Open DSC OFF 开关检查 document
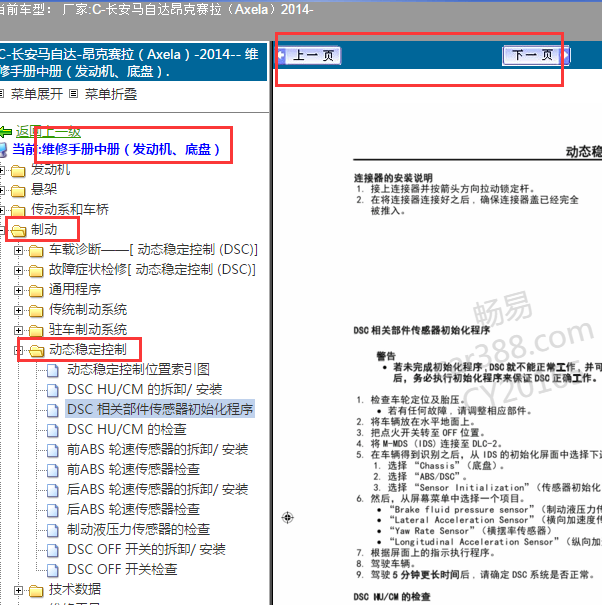This screenshot has height=605, width=602. point(122,570)
